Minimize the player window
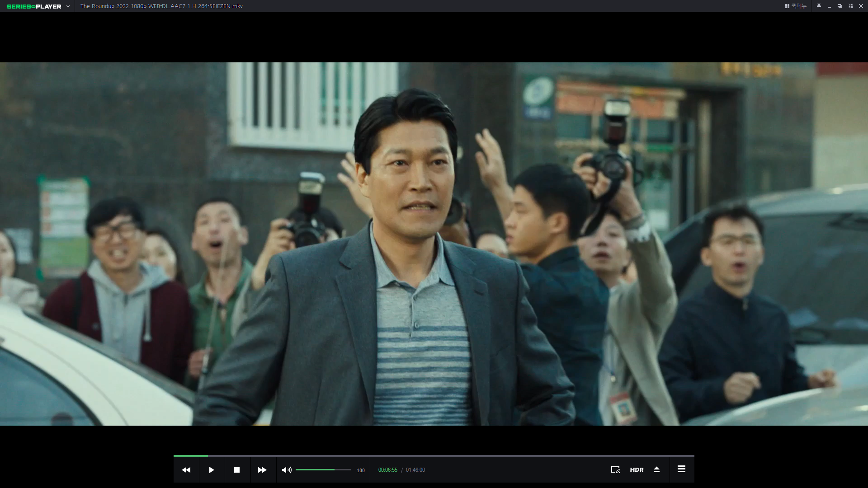Screen dimensions: 868x488 pos(829,6)
